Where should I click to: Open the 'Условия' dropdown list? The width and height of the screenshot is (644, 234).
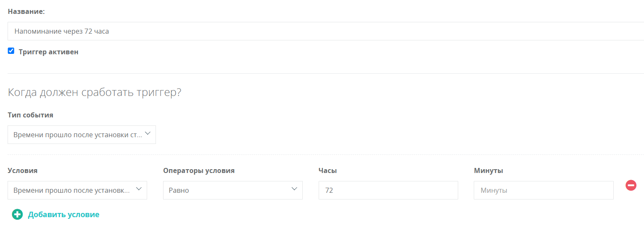(x=77, y=190)
